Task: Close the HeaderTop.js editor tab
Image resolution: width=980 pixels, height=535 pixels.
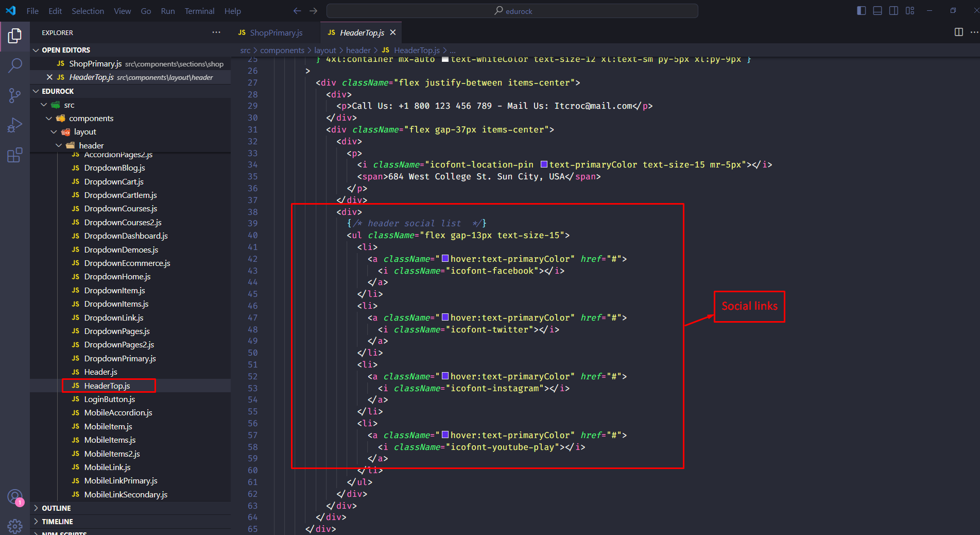Action: click(x=393, y=32)
